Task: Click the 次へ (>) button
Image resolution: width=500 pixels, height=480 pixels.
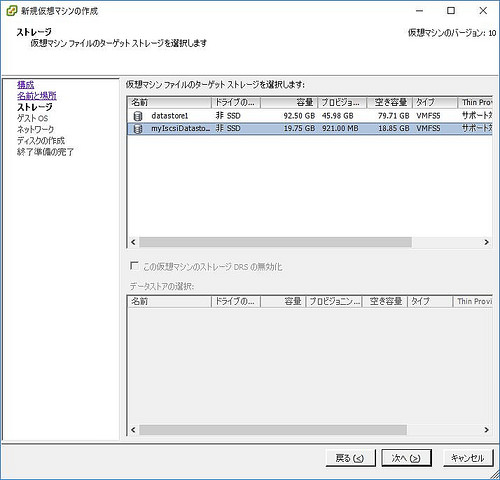Action: coord(406,458)
